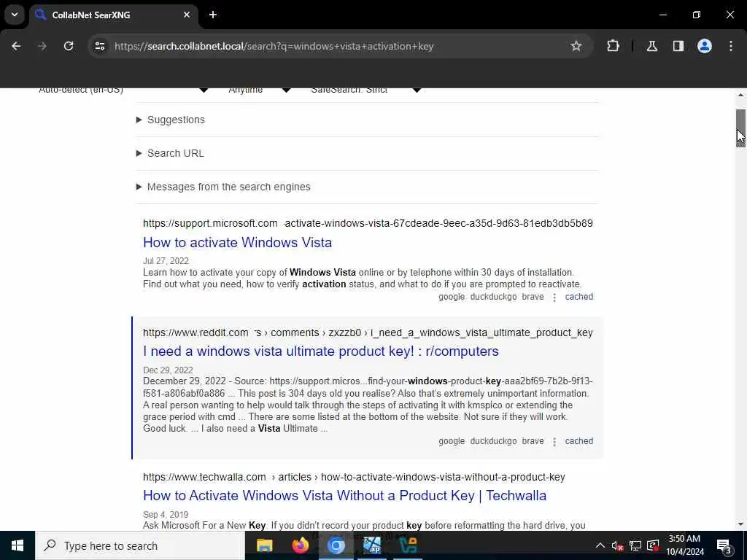747x560 pixels.
Task: Open the Extensions puzzle icon
Action: pyautogui.click(x=613, y=46)
